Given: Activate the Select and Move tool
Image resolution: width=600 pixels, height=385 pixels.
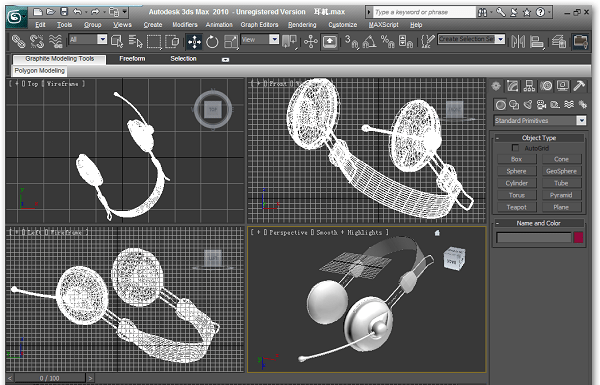Looking at the screenshot, I should 194,41.
